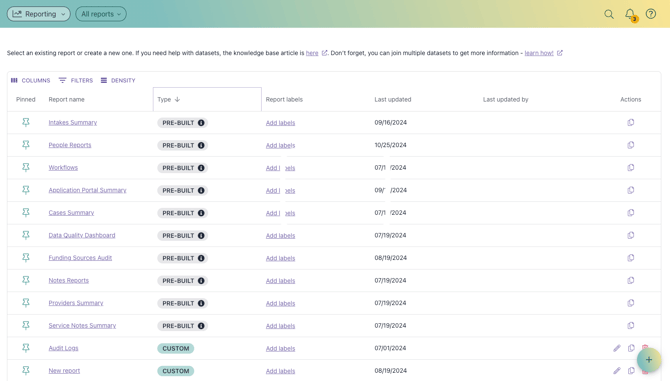The width and height of the screenshot is (670, 381).
Task: Copy the Data Quality Dashboard report
Action: point(631,235)
